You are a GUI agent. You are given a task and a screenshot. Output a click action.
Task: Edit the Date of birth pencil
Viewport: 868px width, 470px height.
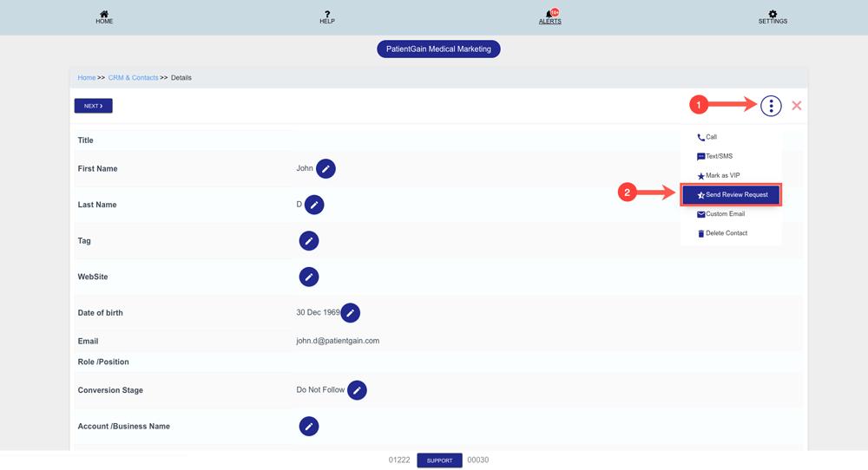point(351,313)
